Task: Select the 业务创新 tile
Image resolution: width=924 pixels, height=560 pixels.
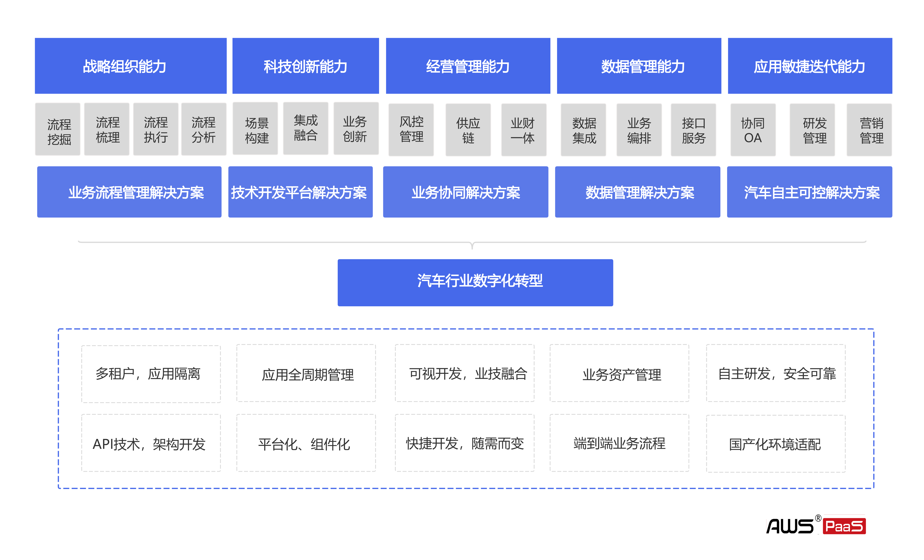Action: tap(356, 129)
